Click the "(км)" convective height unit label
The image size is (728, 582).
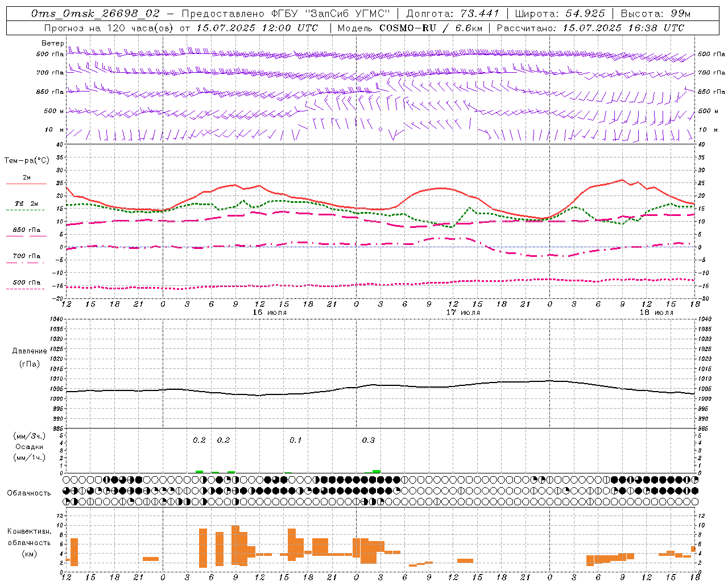[x=30, y=554]
